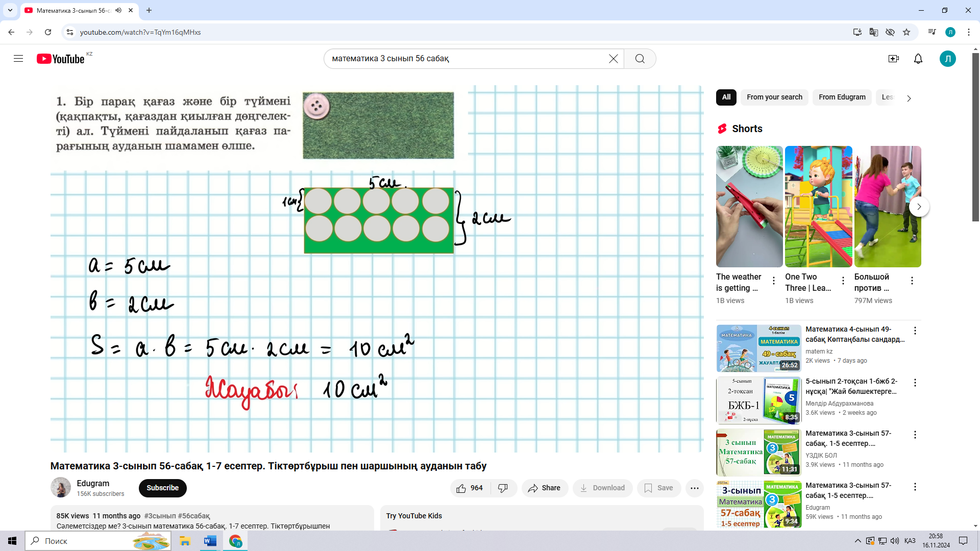Image resolution: width=980 pixels, height=551 pixels.
Task: Reload the page
Action: (48, 32)
